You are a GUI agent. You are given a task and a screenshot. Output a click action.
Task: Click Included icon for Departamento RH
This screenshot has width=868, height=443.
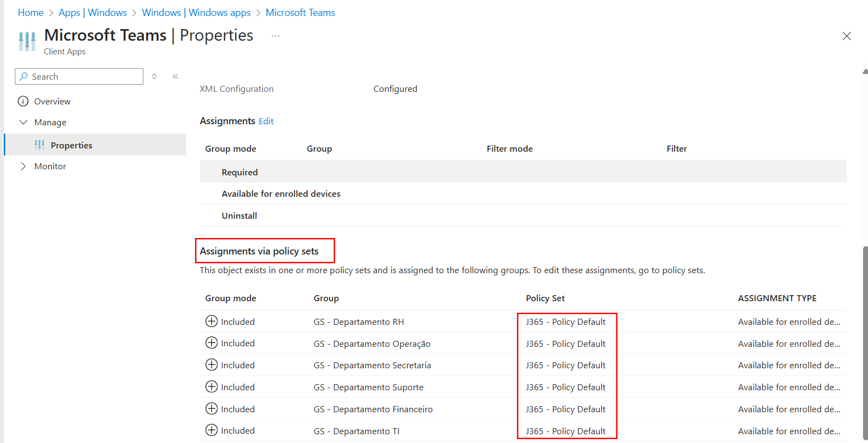pos(212,321)
